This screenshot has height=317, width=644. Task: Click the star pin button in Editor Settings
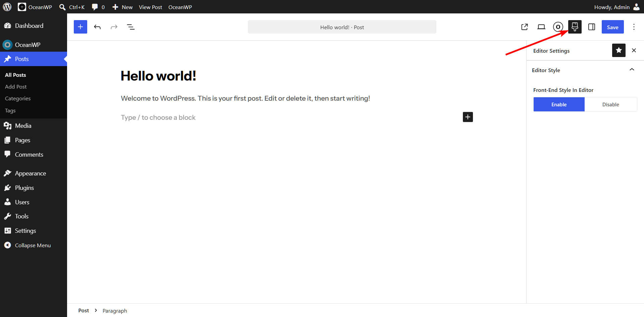[x=619, y=50]
